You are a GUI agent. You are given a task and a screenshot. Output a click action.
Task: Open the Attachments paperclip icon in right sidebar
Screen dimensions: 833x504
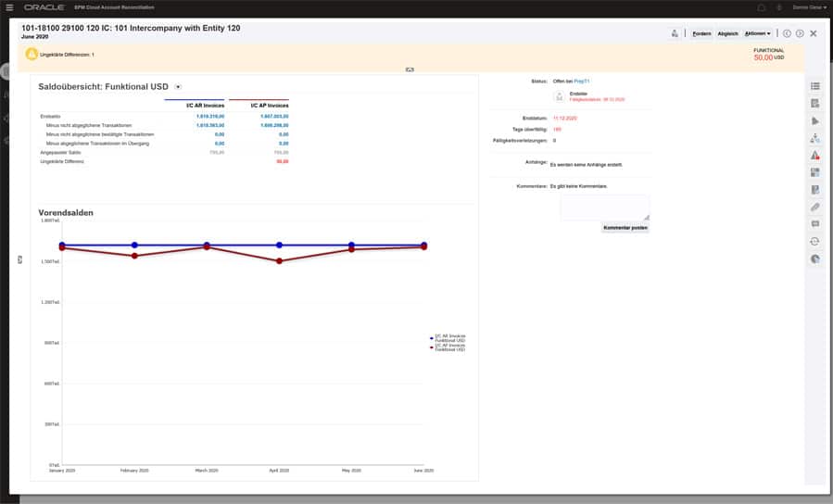(815, 208)
